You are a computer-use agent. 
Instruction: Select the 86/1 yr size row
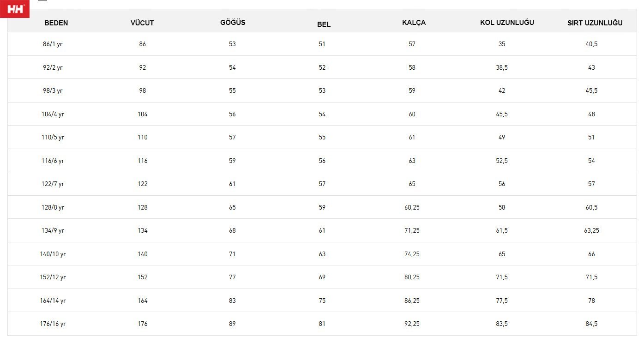pos(322,44)
